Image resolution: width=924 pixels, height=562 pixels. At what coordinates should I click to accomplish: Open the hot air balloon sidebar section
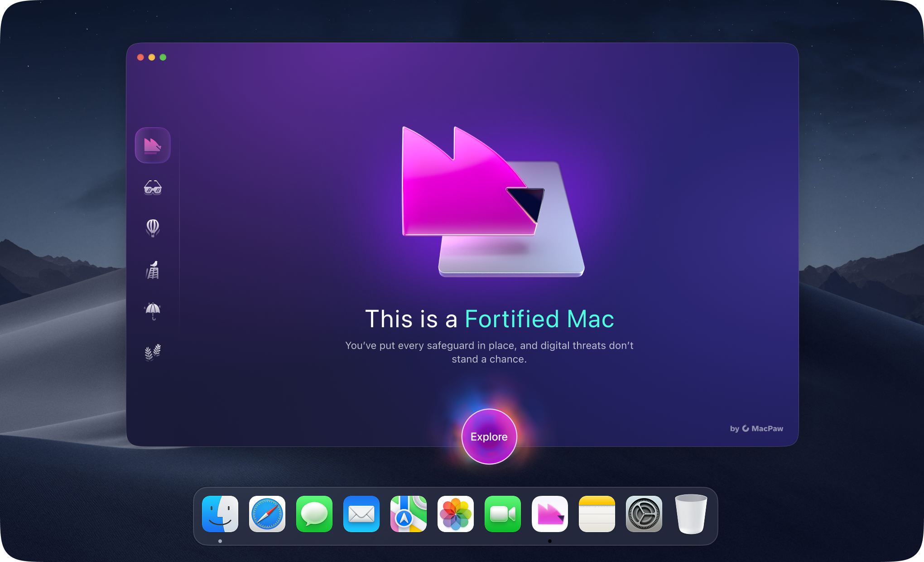(x=153, y=228)
